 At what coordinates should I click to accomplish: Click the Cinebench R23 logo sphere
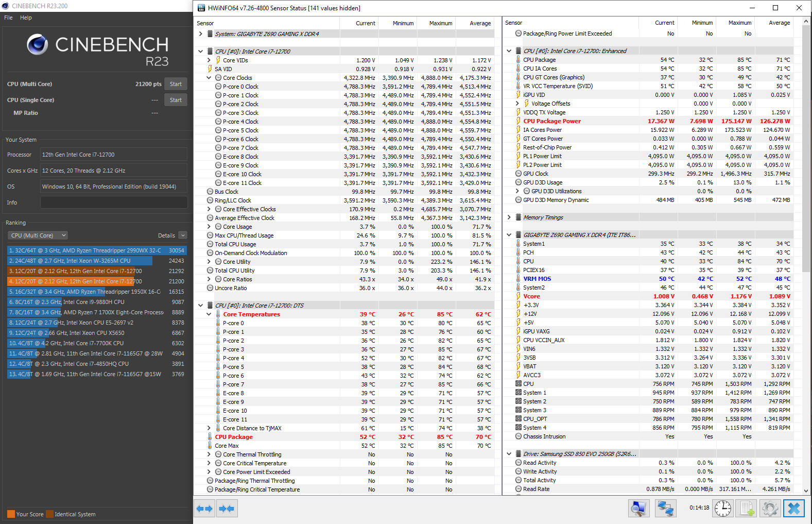pos(38,45)
